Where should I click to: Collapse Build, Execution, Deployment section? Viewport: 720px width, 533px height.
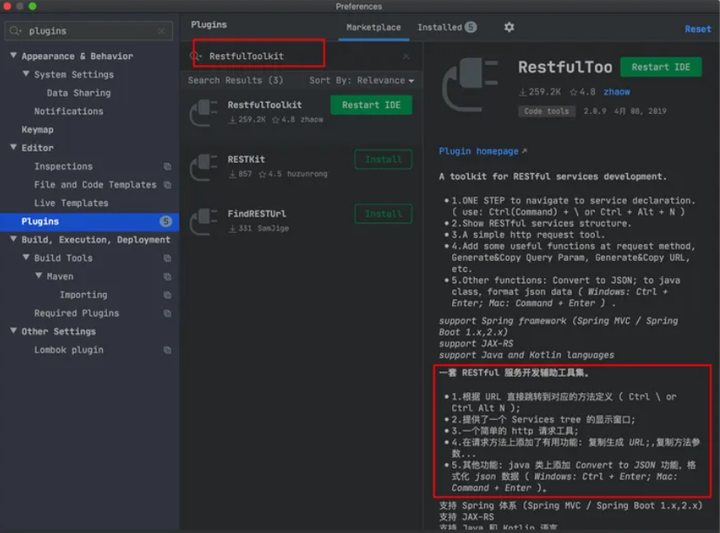pyautogui.click(x=13, y=239)
